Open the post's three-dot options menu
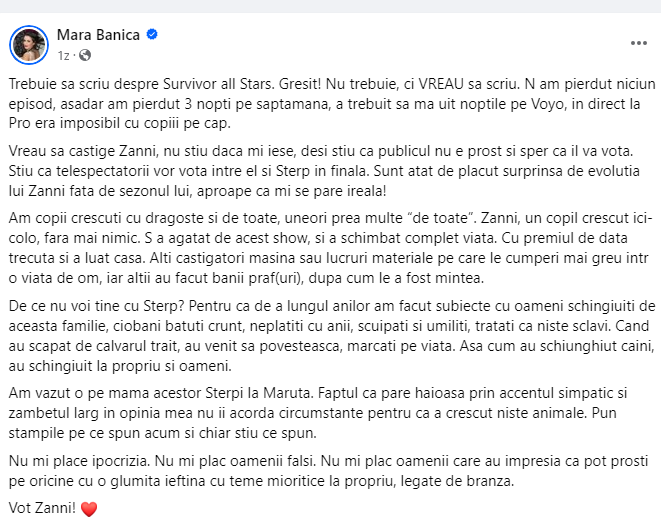This screenshot has width=661, height=525. [x=638, y=43]
